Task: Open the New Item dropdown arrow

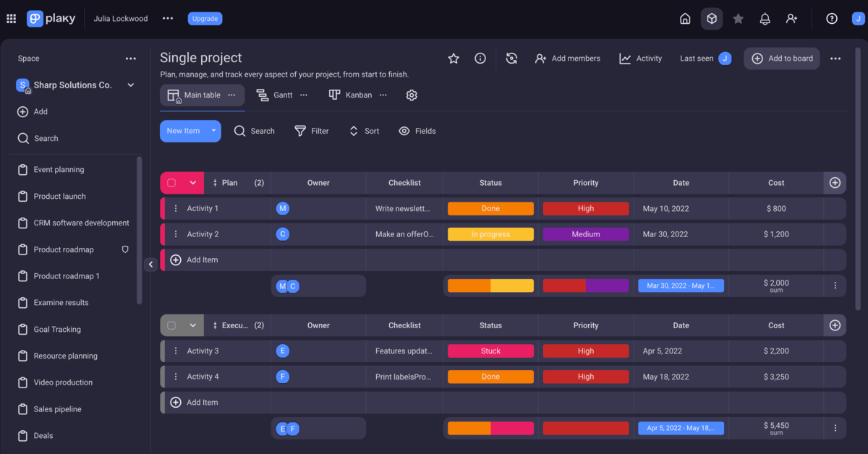Action: pos(213,131)
